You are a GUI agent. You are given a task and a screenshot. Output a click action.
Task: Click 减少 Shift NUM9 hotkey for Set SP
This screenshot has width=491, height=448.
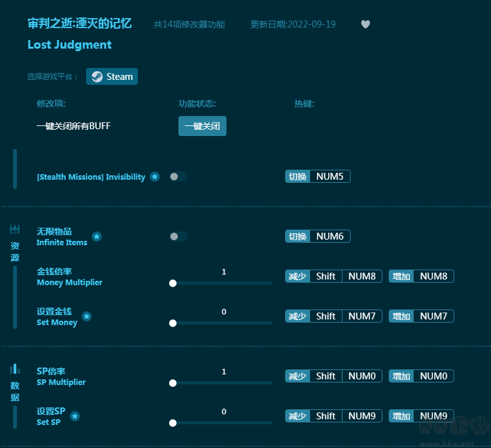click(x=334, y=416)
